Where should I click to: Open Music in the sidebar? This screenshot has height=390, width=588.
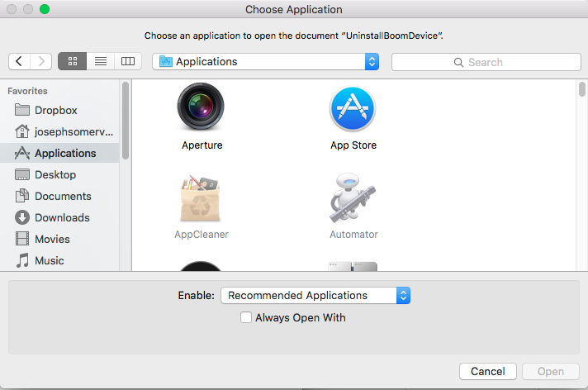(x=60, y=260)
